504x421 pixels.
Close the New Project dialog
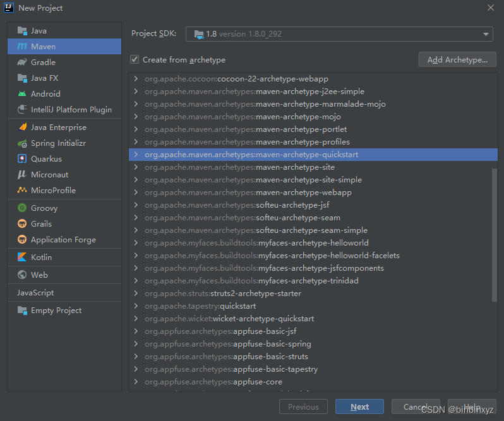(x=491, y=8)
